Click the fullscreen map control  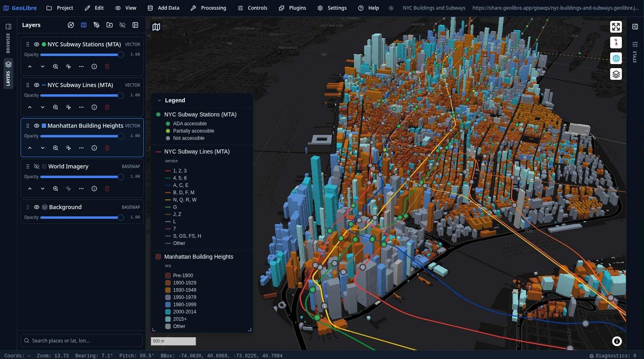[x=616, y=27]
